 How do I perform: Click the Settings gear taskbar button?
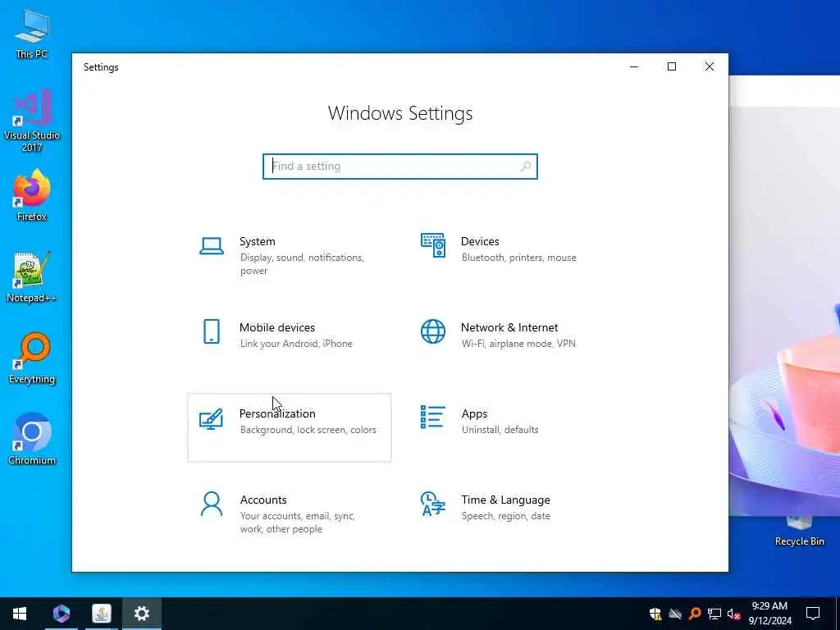click(x=141, y=614)
